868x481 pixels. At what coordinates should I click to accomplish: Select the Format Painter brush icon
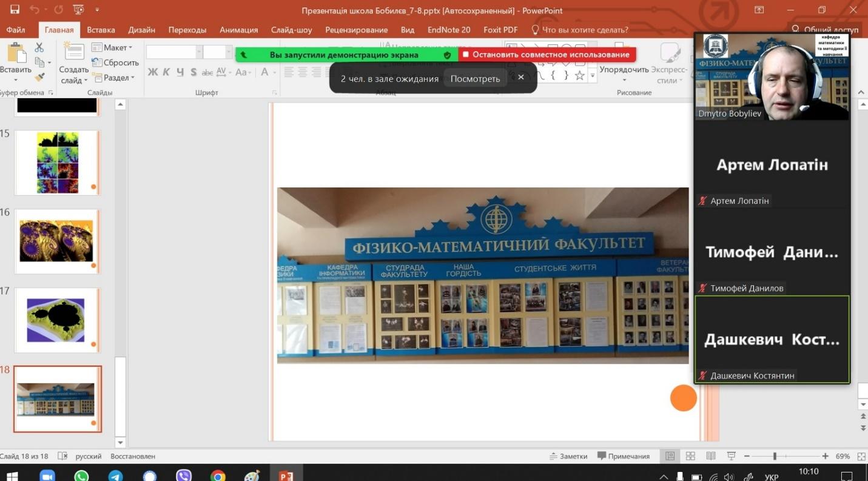tap(39, 77)
